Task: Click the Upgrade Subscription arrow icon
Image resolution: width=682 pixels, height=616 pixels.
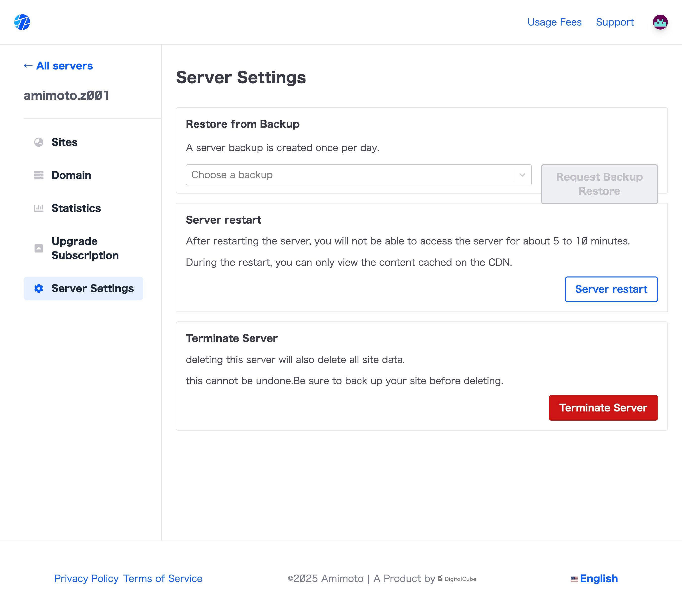Action: 39,248
